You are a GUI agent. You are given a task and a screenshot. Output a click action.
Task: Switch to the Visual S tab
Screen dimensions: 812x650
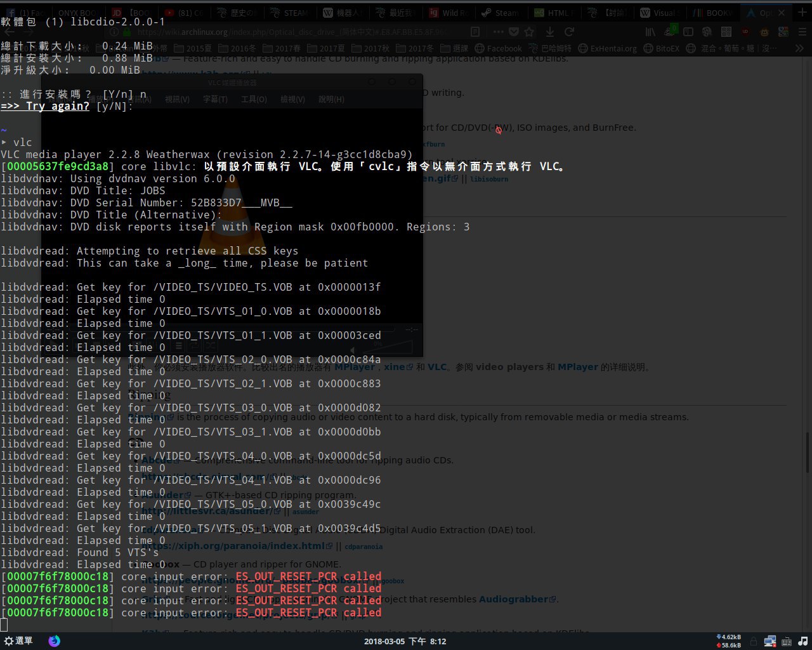pos(659,12)
